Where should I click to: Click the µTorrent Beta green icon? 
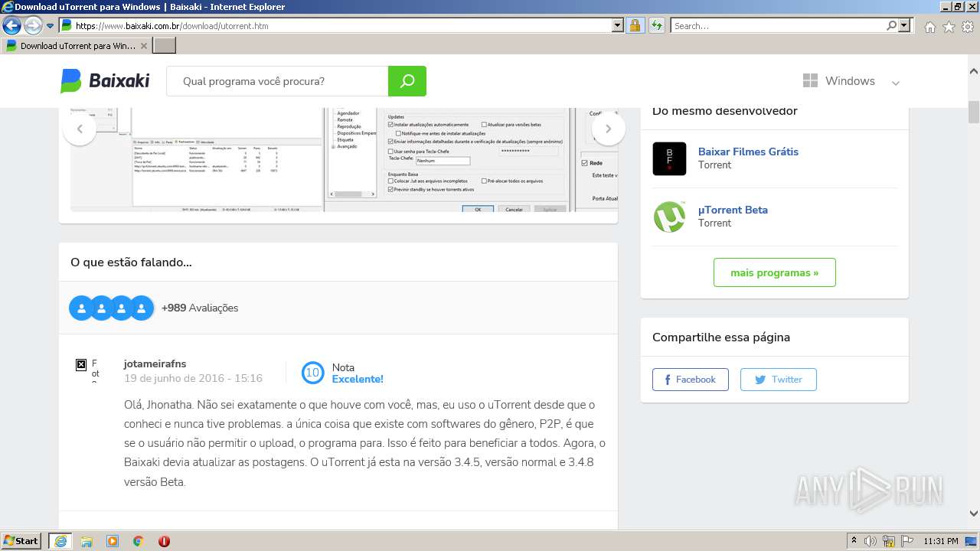click(669, 217)
